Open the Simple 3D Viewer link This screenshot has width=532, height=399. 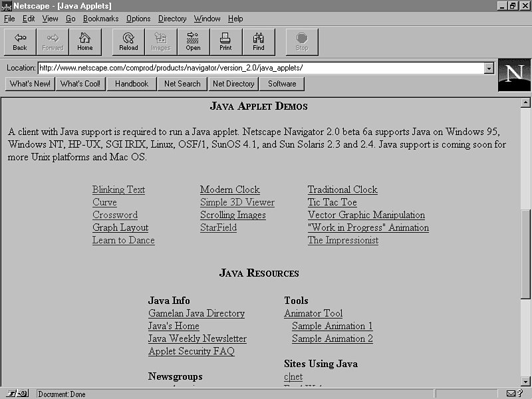click(x=237, y=202)
